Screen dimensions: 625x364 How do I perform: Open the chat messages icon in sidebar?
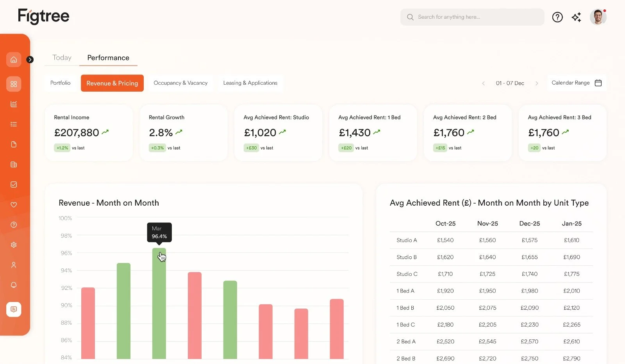click(x=14, y=309)
